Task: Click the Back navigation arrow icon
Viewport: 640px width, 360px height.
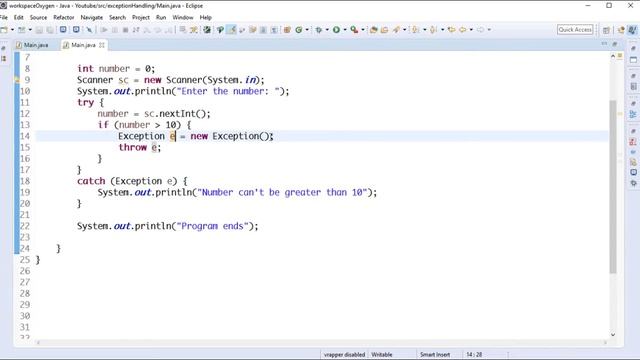Action: (463, 30)
